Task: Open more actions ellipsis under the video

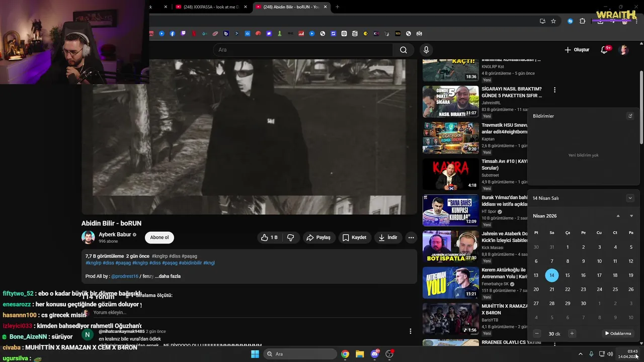Action: 411,237
